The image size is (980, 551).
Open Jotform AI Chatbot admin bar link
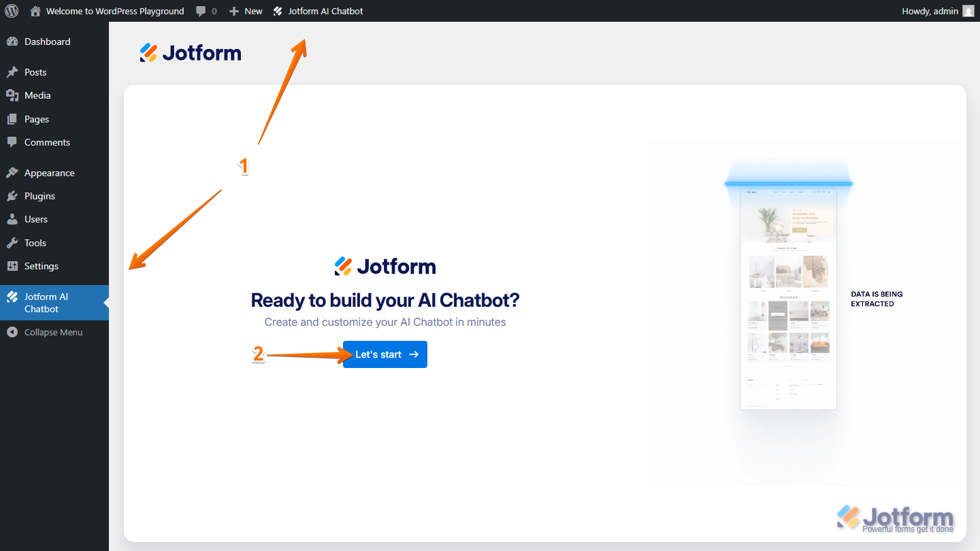coord(325,11)
